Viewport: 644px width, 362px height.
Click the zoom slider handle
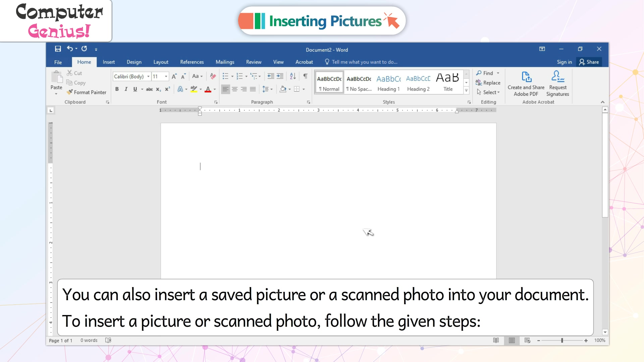(x=562, y=341)
